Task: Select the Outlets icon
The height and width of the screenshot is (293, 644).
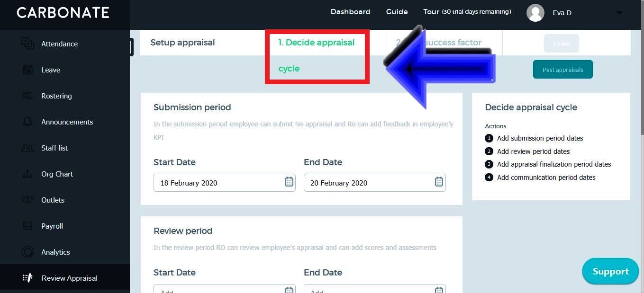Action: click(x=28, y=200)
